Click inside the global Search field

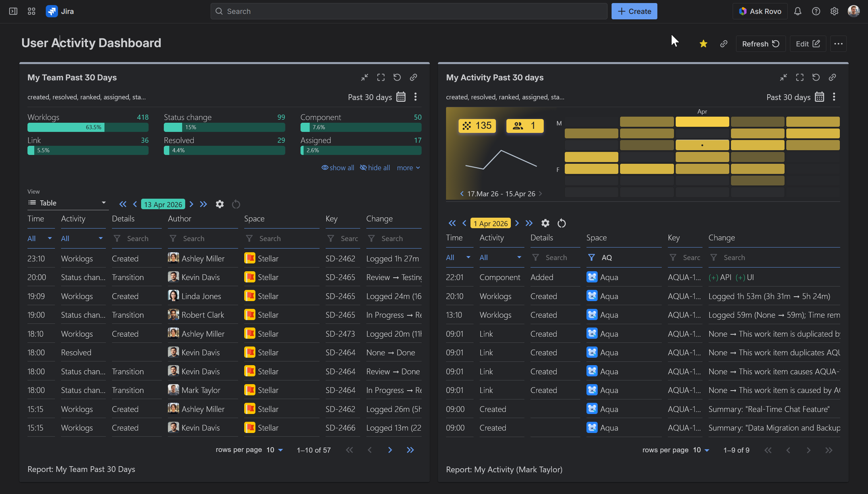pyautogui.click(x=407, y=11)
